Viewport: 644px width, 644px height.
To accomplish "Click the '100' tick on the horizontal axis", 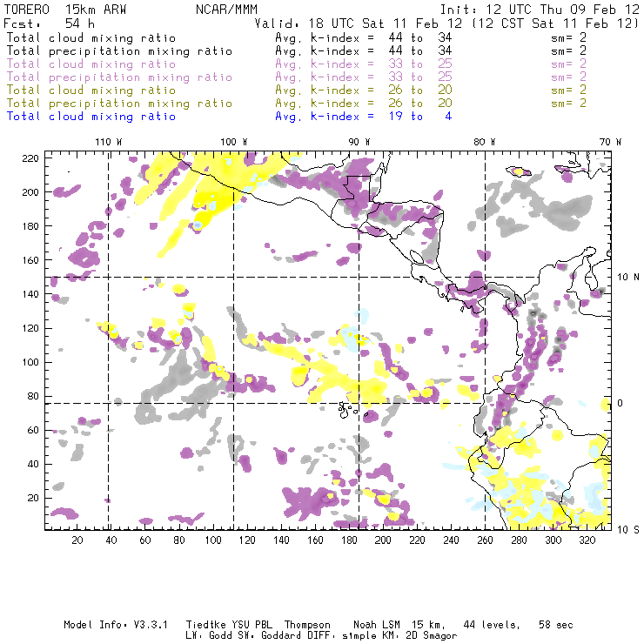I will click(x=213, y=540).
